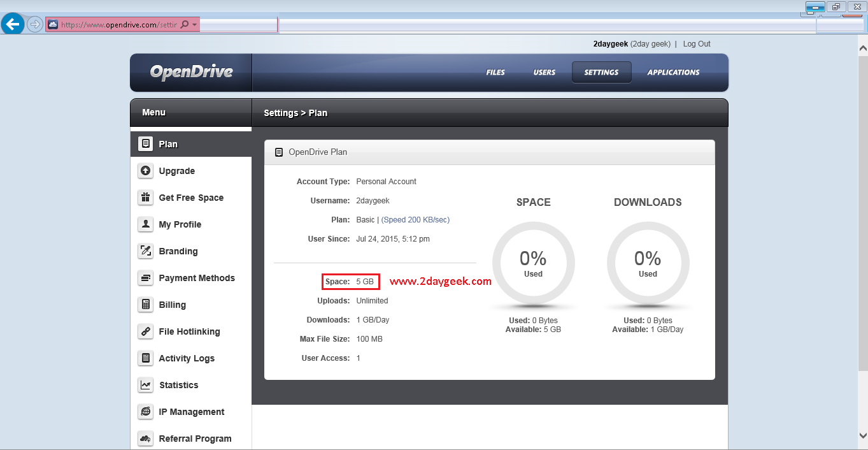This screenshot has height=450, width=868.
Task: Click the My Profile person icon
Action: pos(146,224)
